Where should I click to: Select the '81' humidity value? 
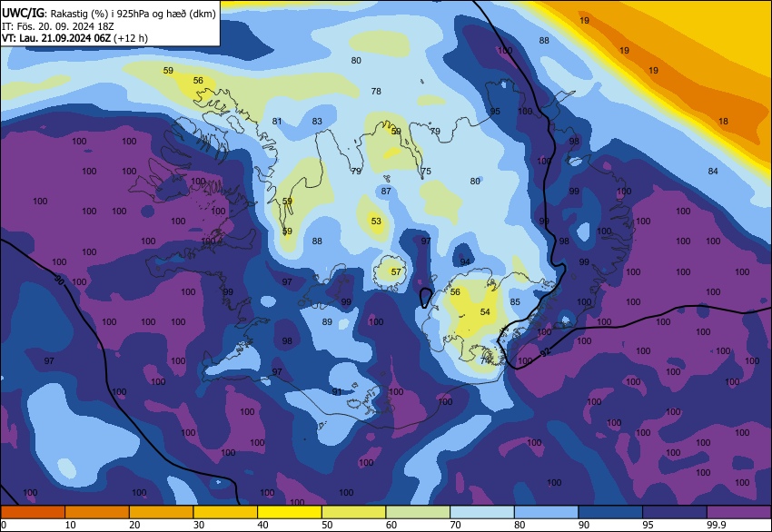coord(277,121)
